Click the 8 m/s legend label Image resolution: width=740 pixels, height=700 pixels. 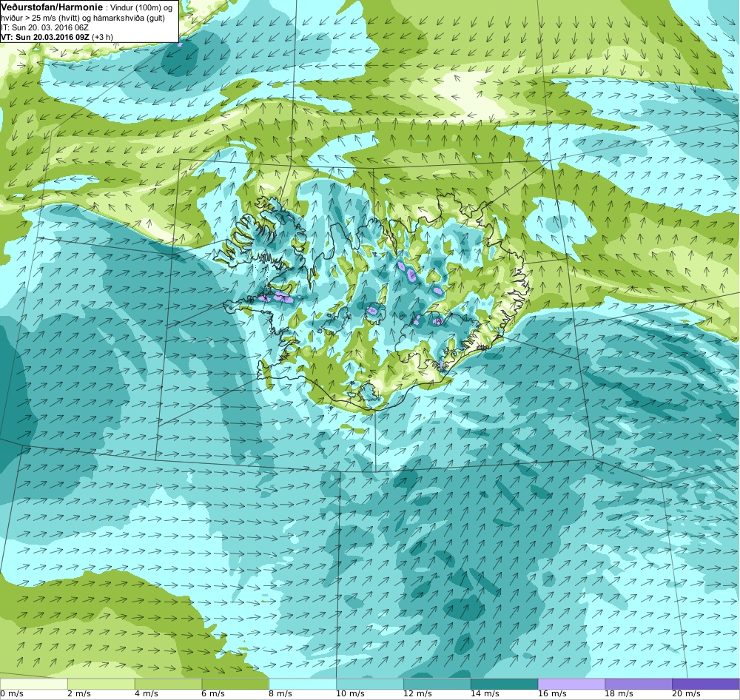[280, 693]
